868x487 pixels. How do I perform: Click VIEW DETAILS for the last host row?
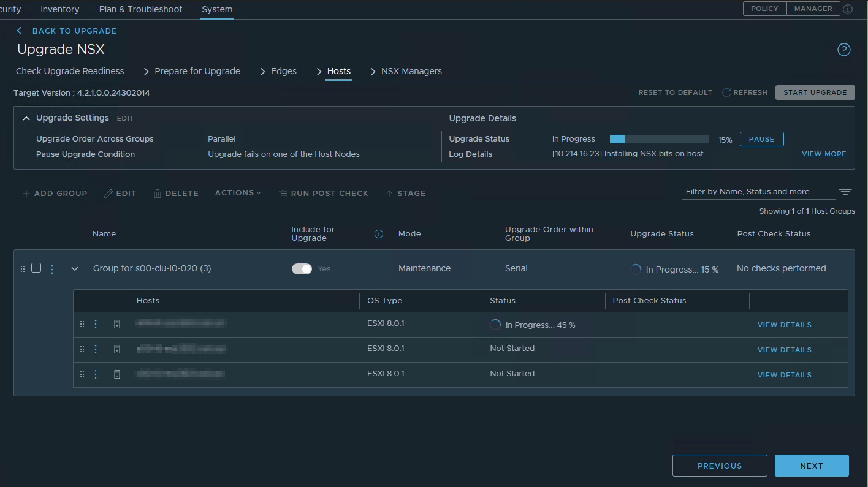[785, 375]
